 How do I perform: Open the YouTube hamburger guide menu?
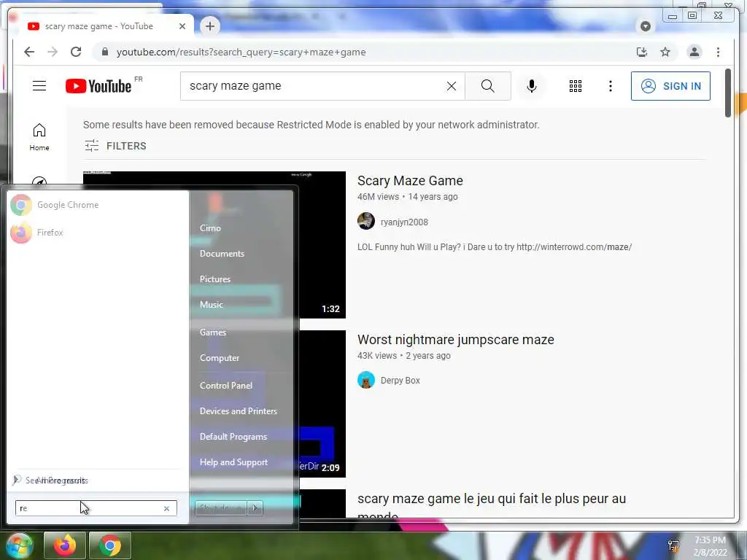click(39, 86)
